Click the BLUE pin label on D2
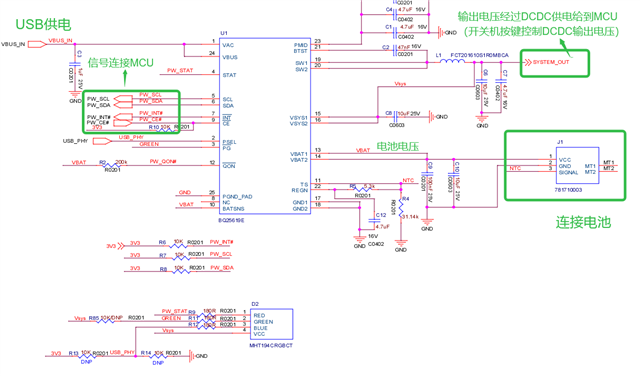640x376 pixels. pyautogui.click(x=260, y=328)
